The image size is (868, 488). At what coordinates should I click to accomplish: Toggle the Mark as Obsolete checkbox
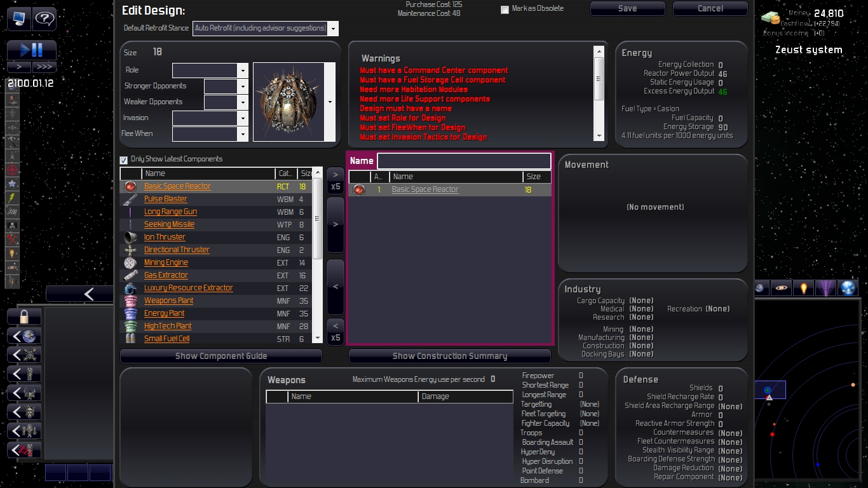[x=505, y=10]
